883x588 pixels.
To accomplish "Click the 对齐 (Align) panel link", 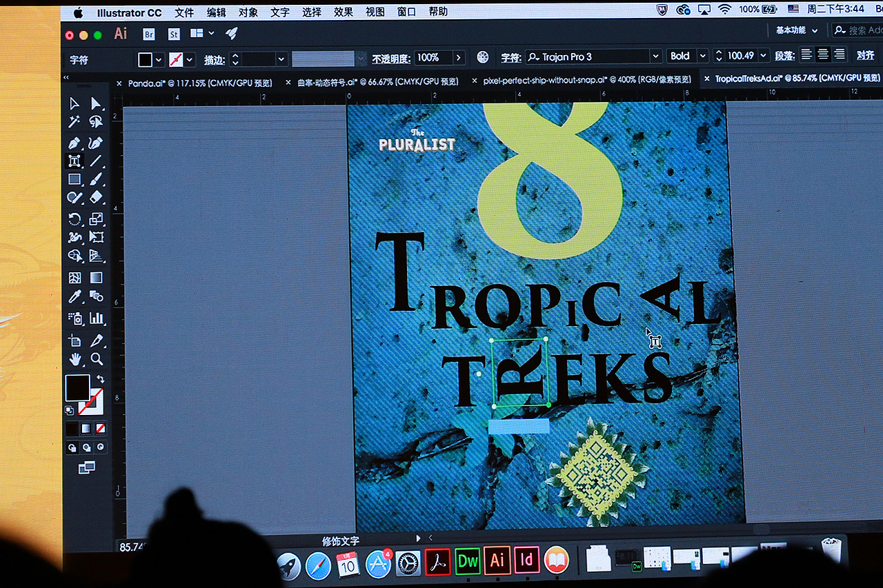I will [865, 55].
